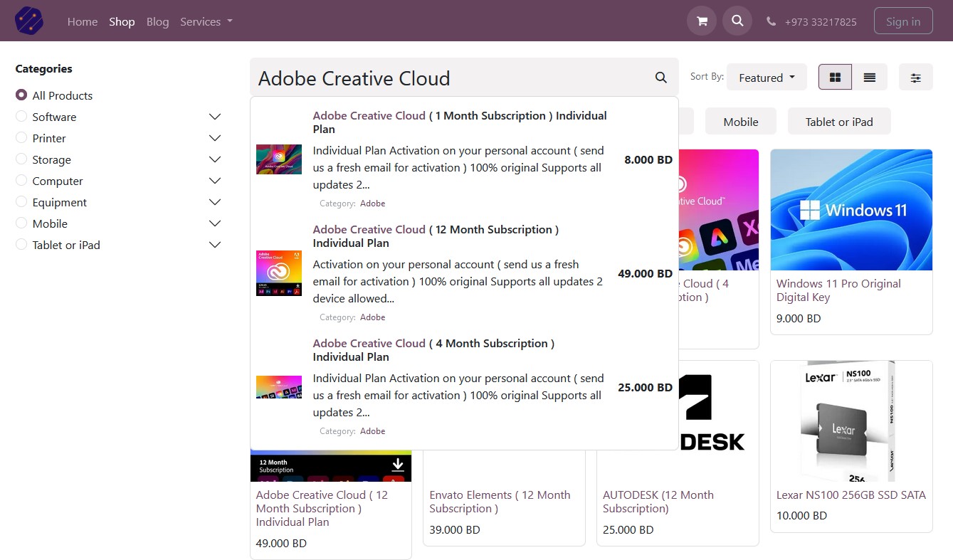Screen dimensions: 953x560
Task: Expand the Software category chevron
Action: (215, 117)
